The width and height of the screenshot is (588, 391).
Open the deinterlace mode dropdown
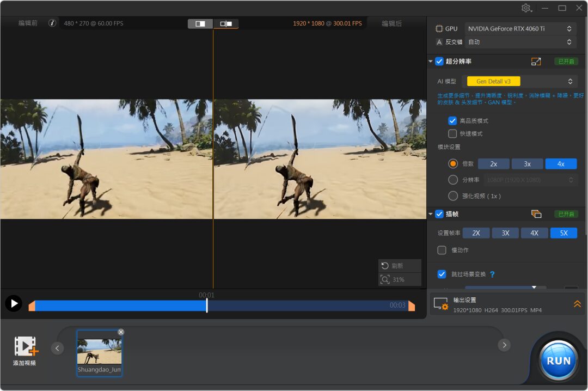[x=520, y=42]
